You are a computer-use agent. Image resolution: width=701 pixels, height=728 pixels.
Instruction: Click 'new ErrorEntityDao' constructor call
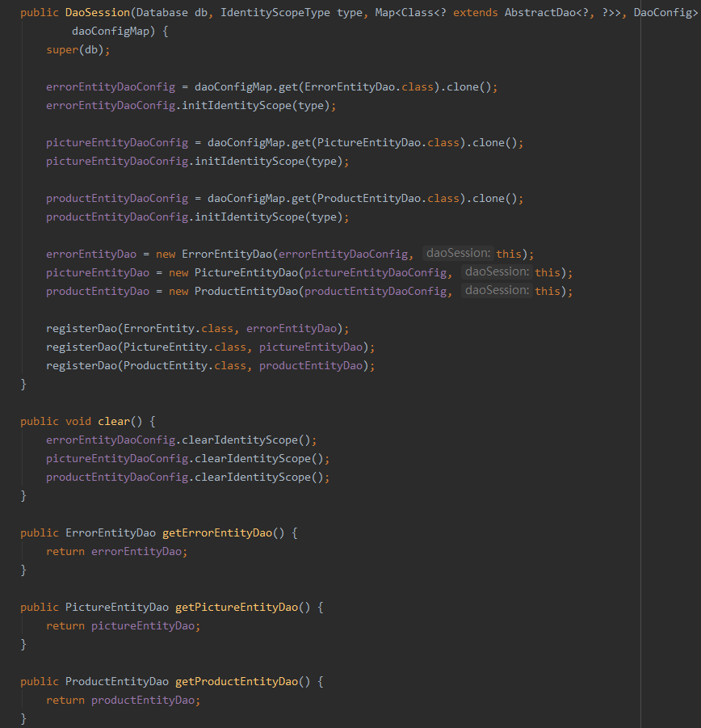(x=214, y=254)
